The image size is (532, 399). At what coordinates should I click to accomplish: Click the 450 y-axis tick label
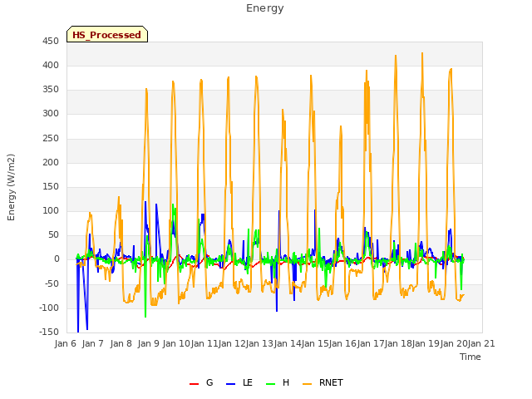tap(51, 42)
